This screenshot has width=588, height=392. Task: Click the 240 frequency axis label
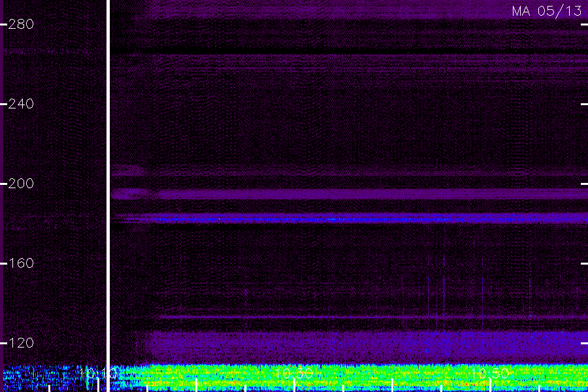pos(21,104)
